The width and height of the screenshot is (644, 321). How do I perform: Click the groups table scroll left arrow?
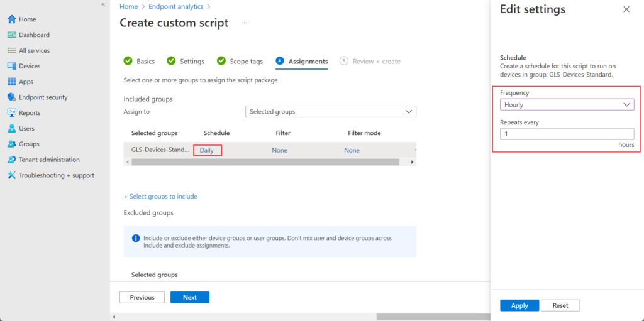pyautogui.click(x=127, y=162)
